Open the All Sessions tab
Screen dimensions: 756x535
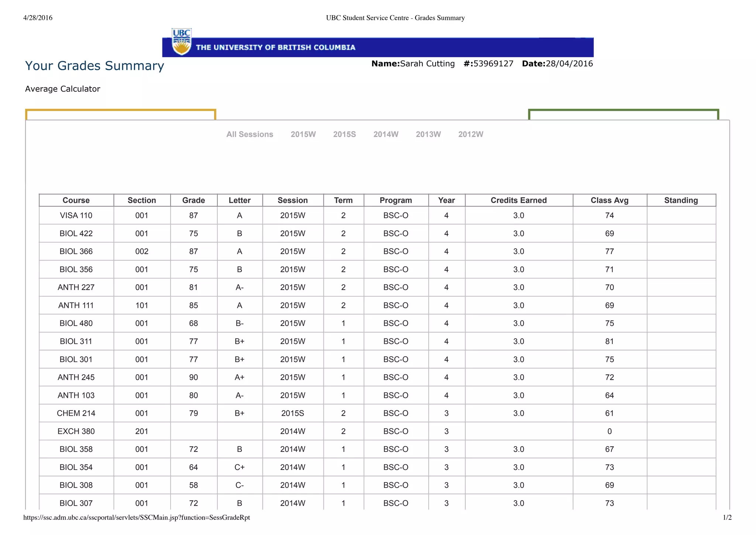coord(250,134)
